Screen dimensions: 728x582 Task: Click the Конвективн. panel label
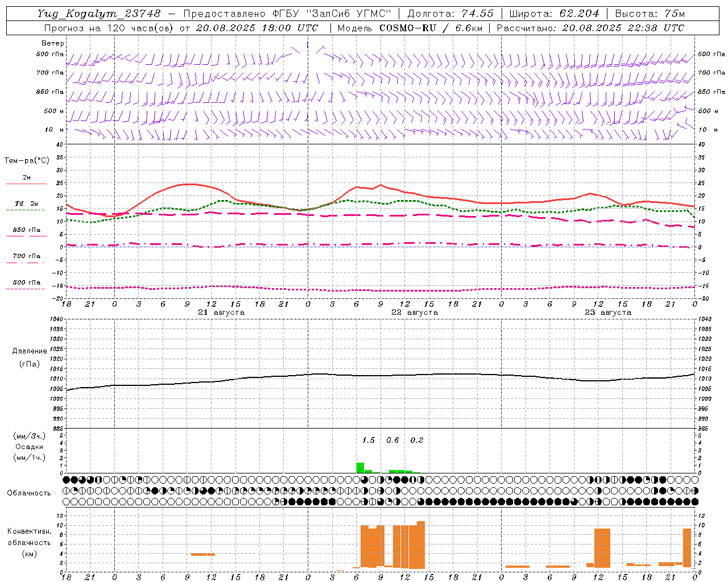pos(29,531)
